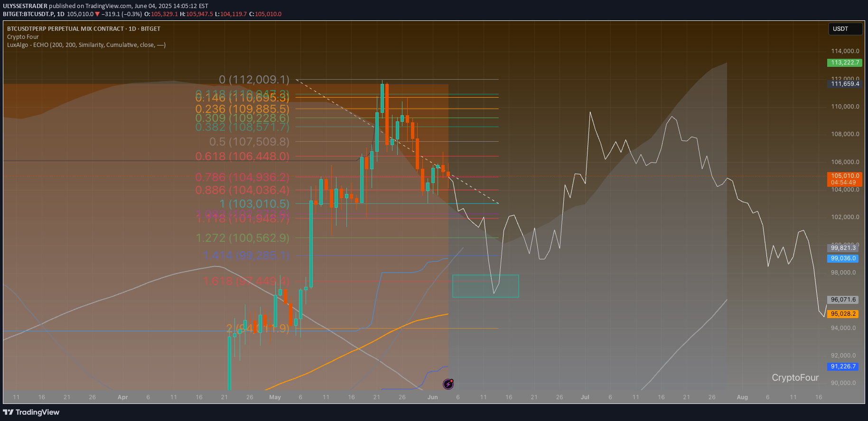Viewport: 868px width, 421px height.
Task: Select the USDT currency label
Action: [x=845, y=29]
